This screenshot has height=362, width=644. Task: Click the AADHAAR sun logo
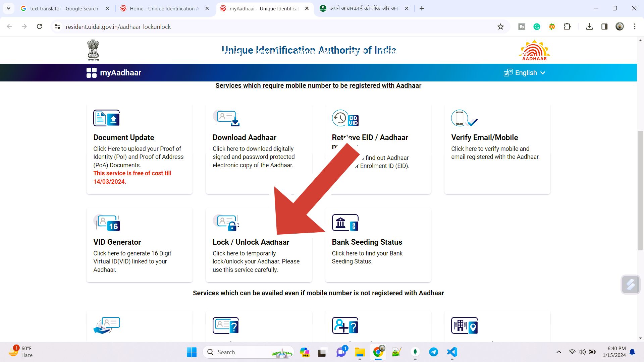point(534,50)
